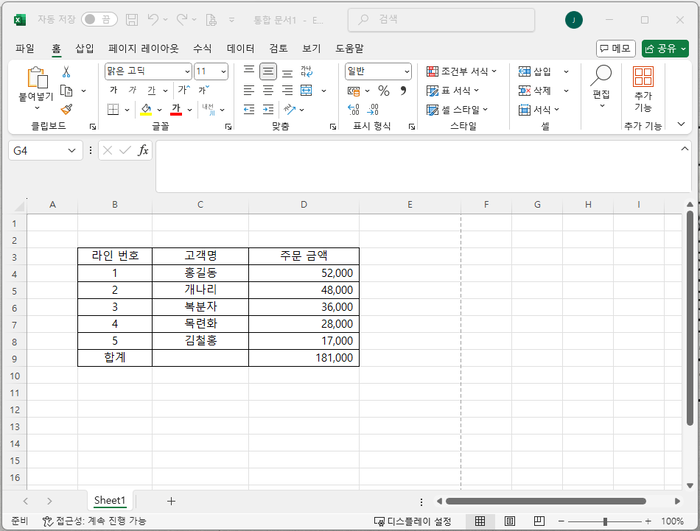Increase font size icon

tap(184, 90)
